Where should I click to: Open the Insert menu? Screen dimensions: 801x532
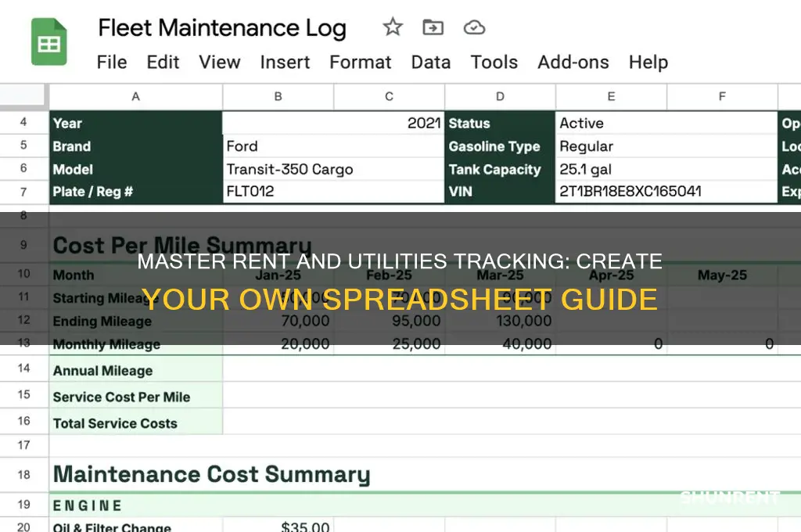(x=285, y=63)
